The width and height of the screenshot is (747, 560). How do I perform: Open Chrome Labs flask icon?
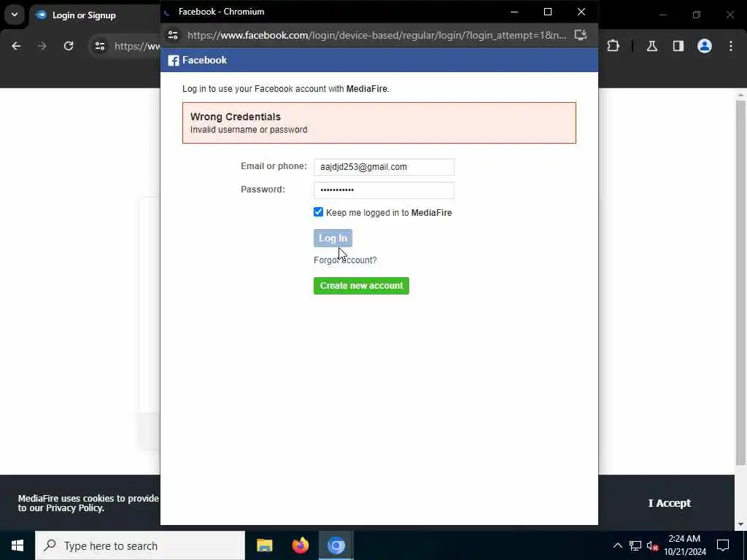(x=652, y=46)
